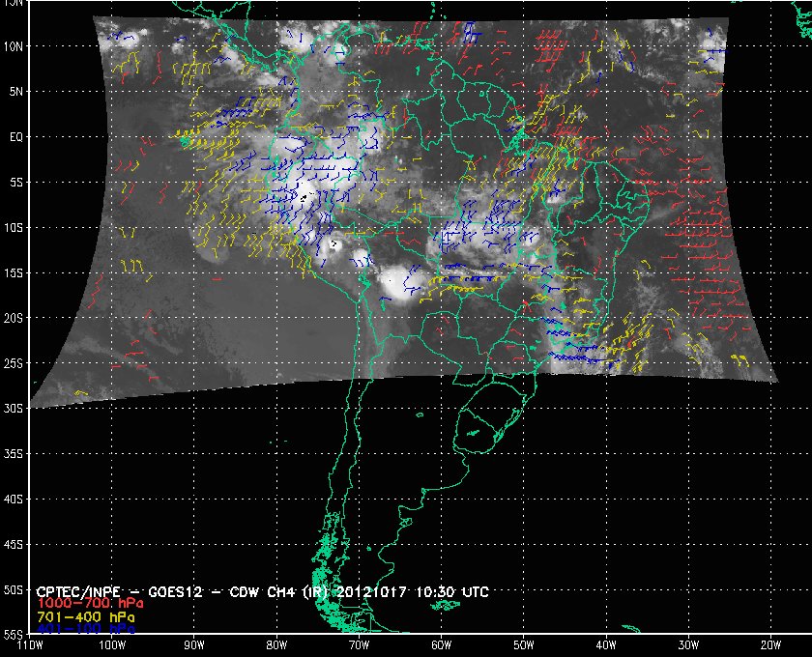Select the 20W longitude axis label

770,644
